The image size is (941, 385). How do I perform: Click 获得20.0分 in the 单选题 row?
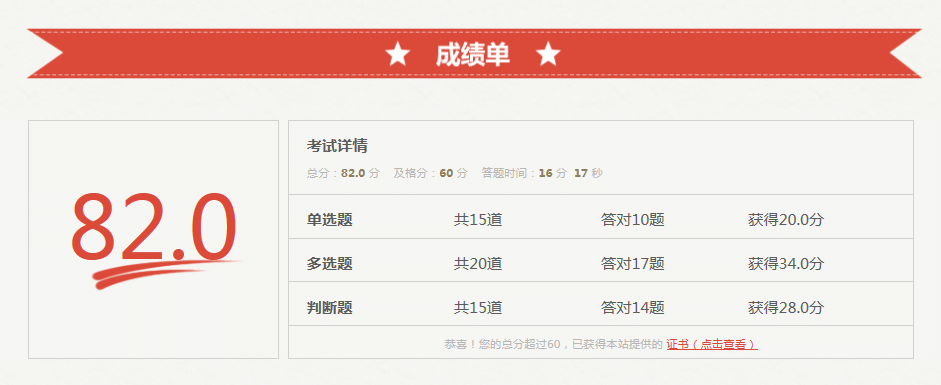tap(786, 220)
